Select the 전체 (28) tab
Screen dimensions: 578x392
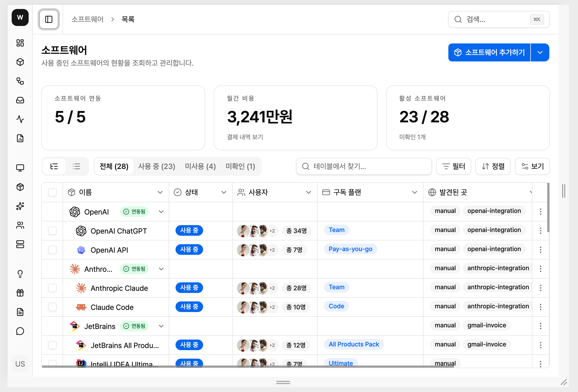click(114, 166)
